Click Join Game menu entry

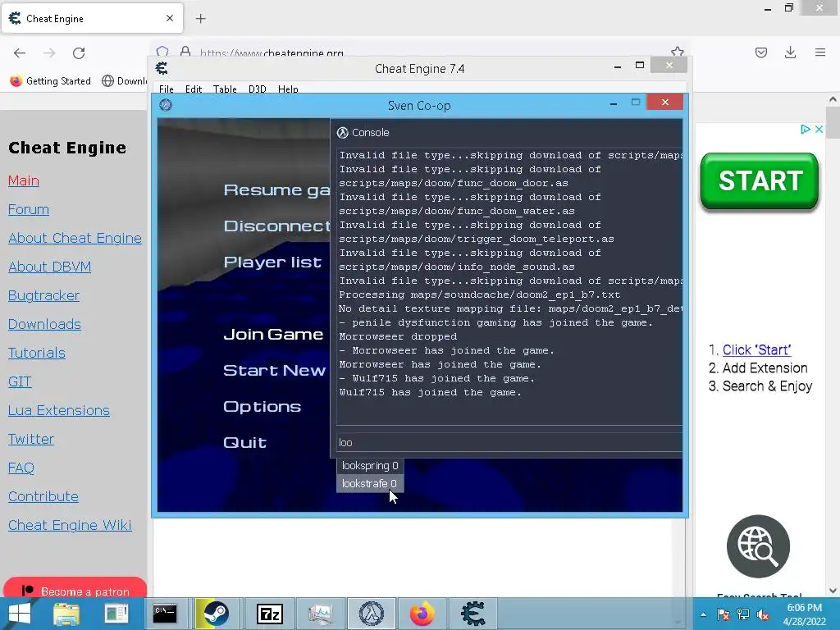(x=273, y=335)
